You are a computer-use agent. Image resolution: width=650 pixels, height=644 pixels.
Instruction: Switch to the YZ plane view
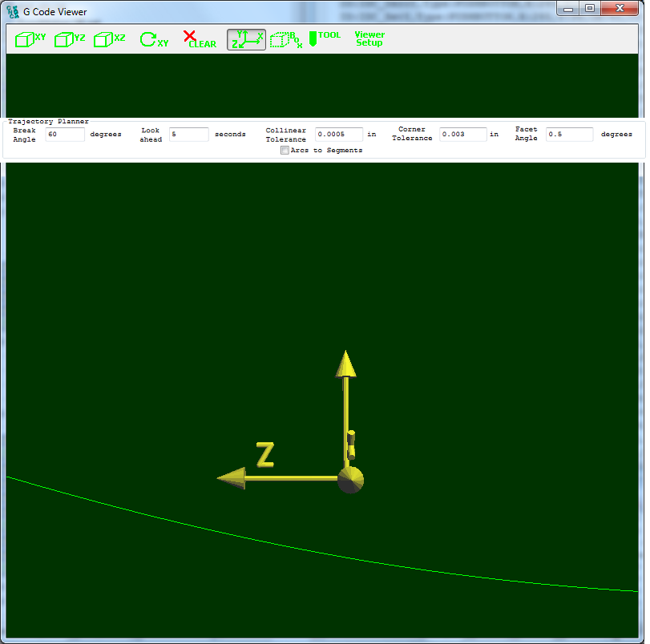click(70, 39)
